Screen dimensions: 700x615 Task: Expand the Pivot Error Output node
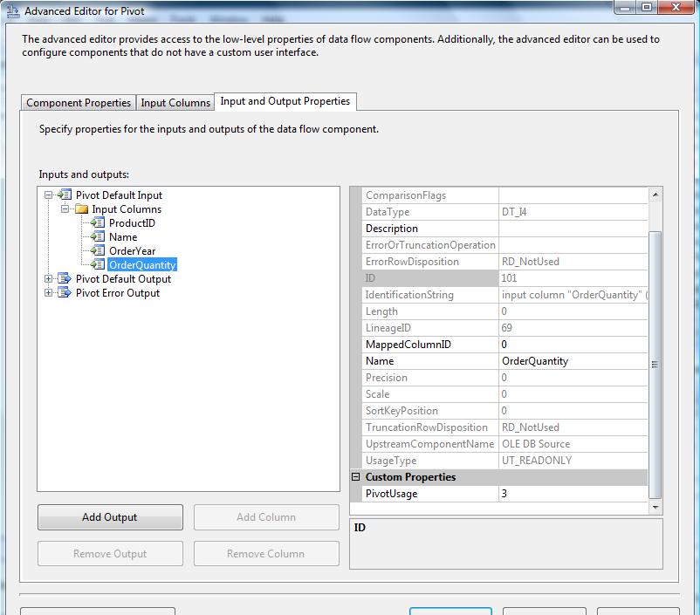[x=49, y=293]
